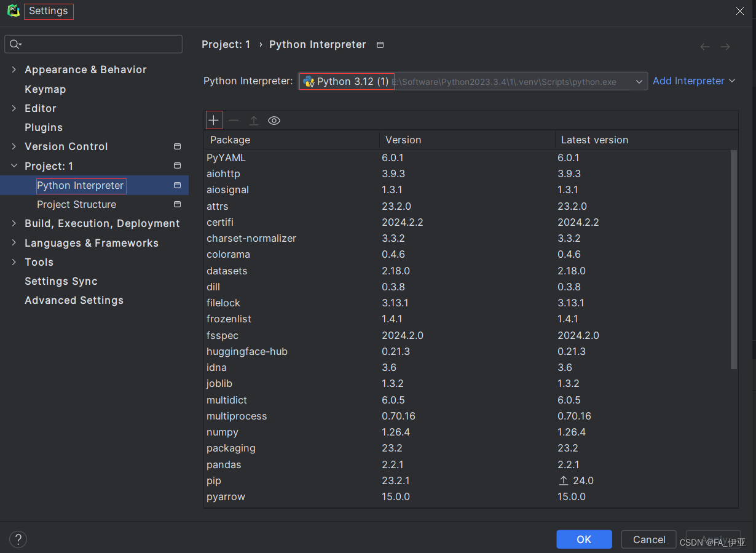Expand Build, Execution, Deployment section
The height and width of the screenshot is (553, 756).
tap(14, 223)
